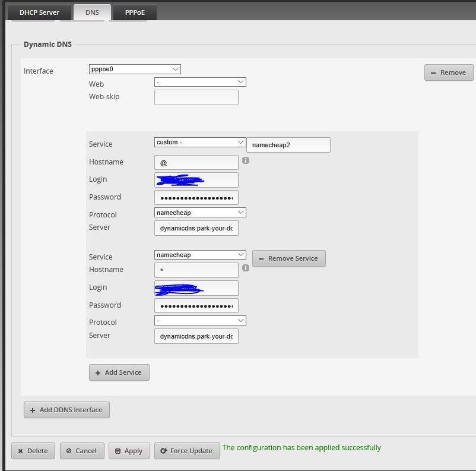Click the Add Service button
The height and width of the screenshot is (471, 476).
click(x=119, y=372)
